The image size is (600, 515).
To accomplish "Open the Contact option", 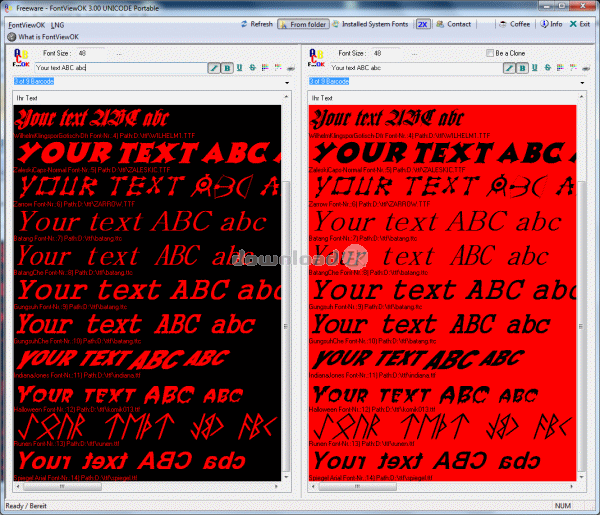I will click(x=454, y=24).
